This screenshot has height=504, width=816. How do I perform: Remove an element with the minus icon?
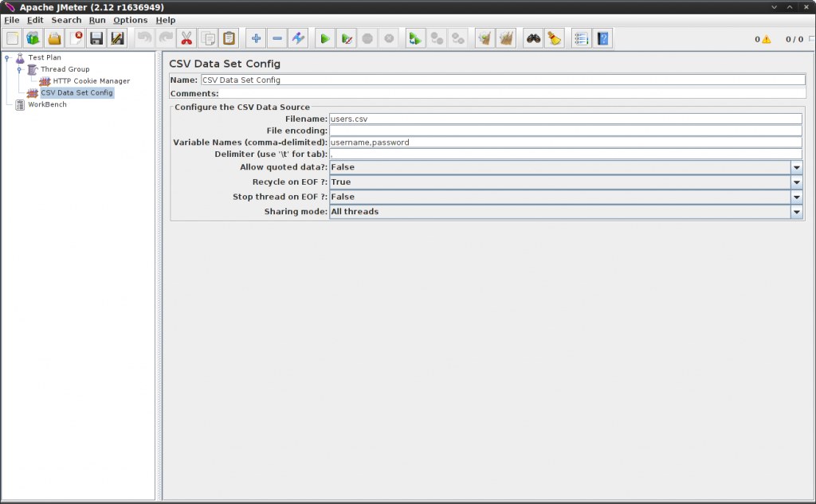pos(277,37)
